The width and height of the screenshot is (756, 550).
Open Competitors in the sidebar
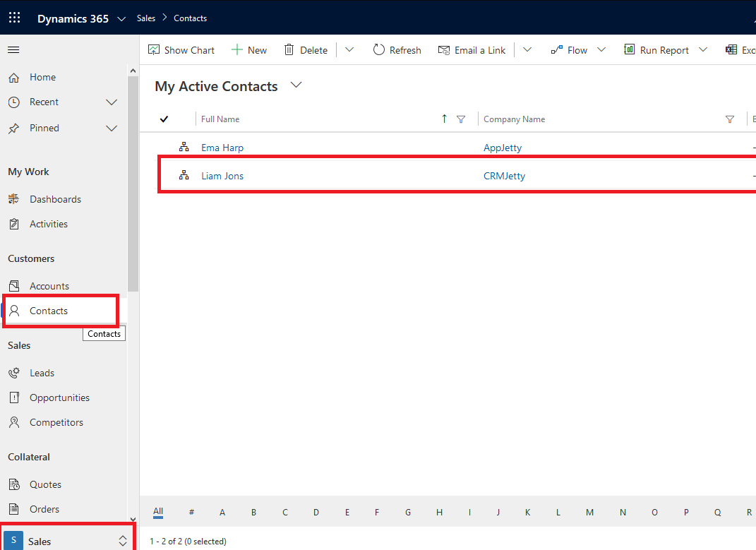56,423
